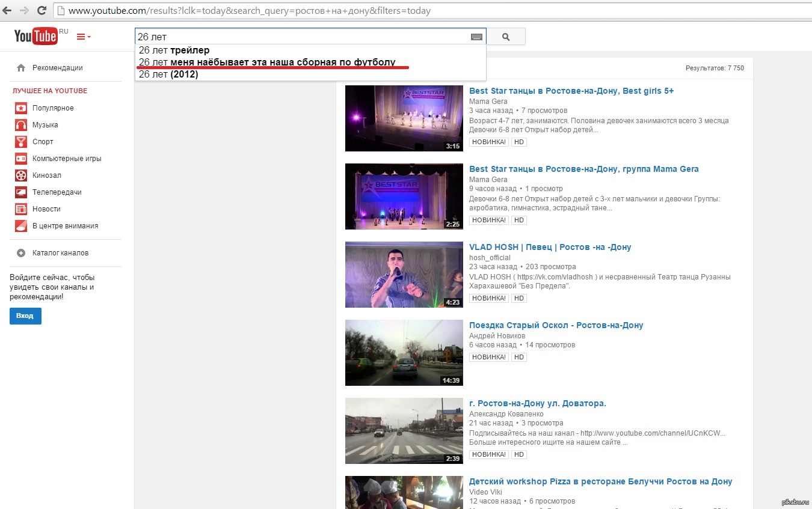The width and height of the screenshot is (812, 509).
Task: Reload the page with refresh icon
Action: pos(42,10)
